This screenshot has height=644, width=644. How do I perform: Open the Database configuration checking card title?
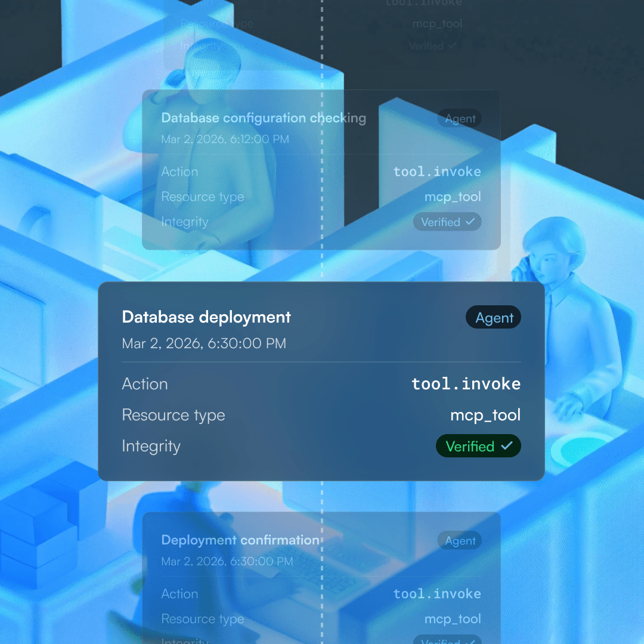(264, 118)
